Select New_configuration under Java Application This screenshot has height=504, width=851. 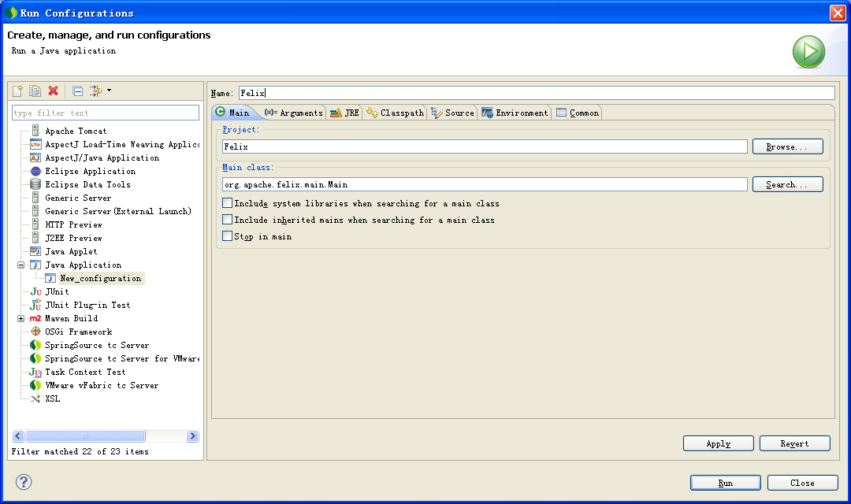coord(100,278)
